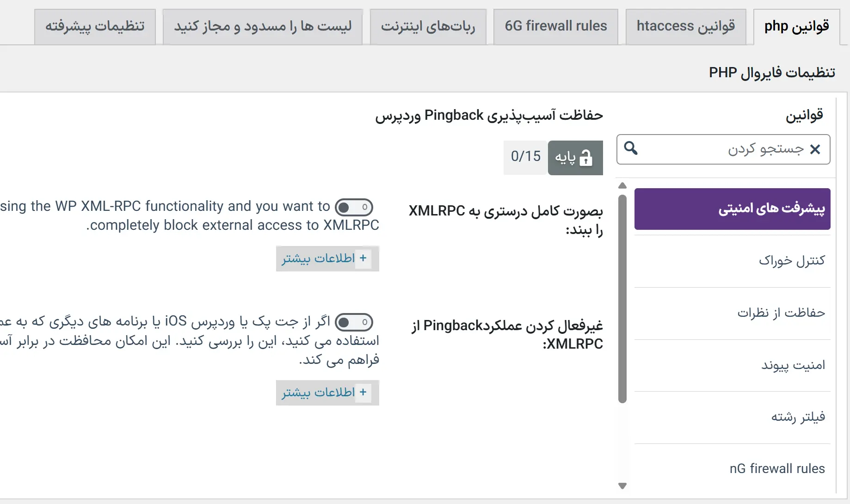This screenshot has height=504, width=850.
Task: Switch to تنظیمات پیشرفته tab
Action: coord(95,26)
